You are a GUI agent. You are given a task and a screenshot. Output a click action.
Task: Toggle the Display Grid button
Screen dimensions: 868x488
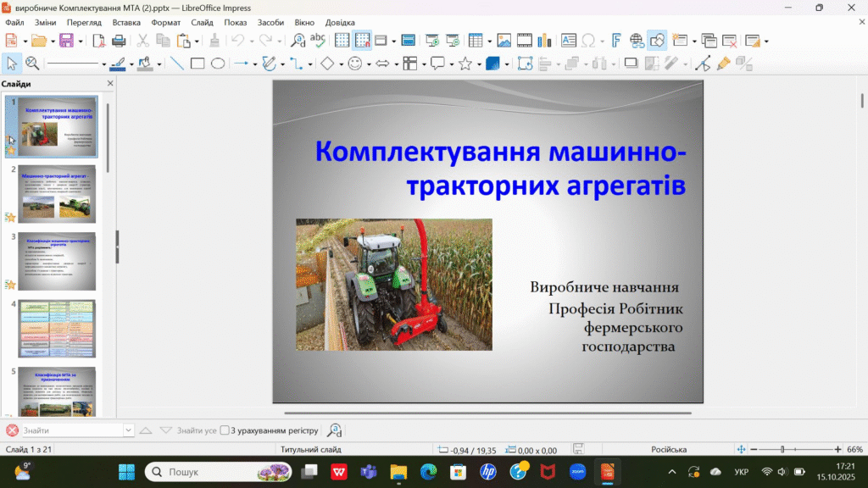pyautogui.click(x=342, y=40)
